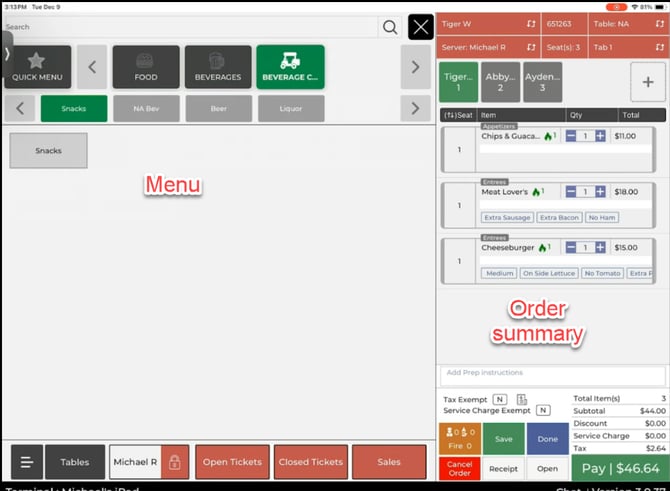Image resolution: width=670 pixels, height=491 pixels.
Task: Select the Food category with burger icon
Action: point(145,67)
